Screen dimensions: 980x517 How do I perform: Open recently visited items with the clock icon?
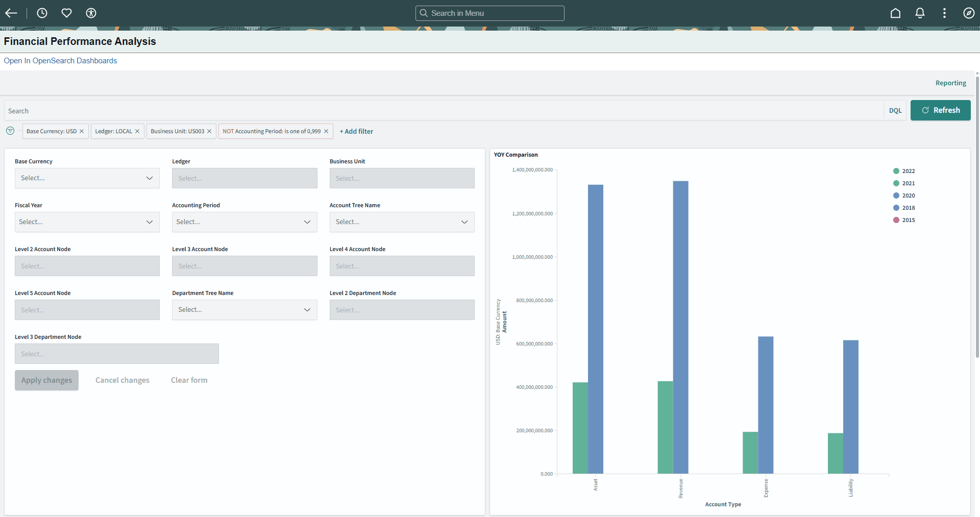pyautogui.click(x=42, y=13)
